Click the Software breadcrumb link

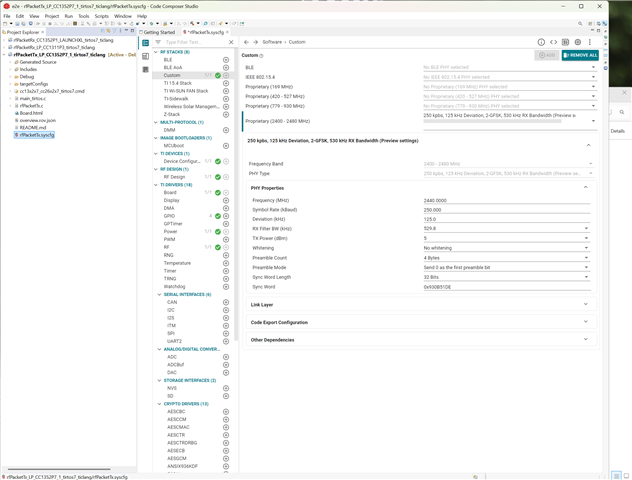(272, 42)
